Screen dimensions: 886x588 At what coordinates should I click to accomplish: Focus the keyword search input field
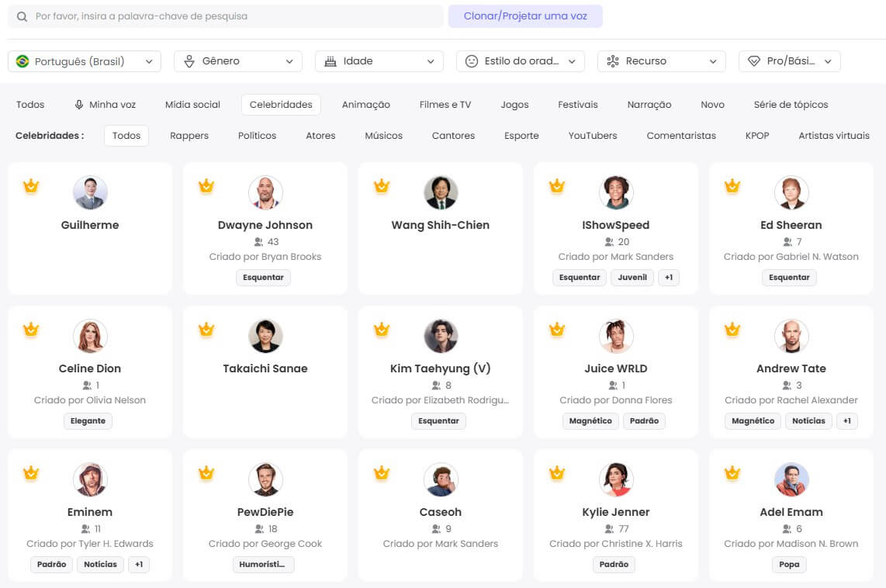(x=233, y=16)
